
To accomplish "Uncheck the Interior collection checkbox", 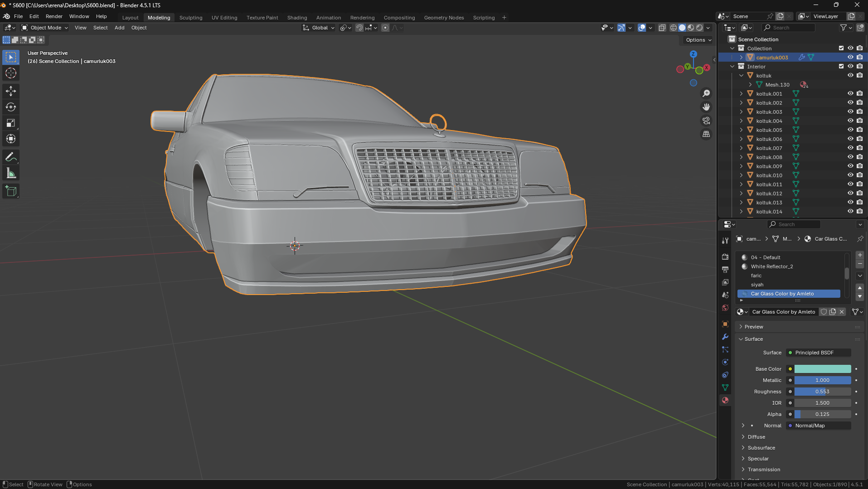I will tap(841, 67).
